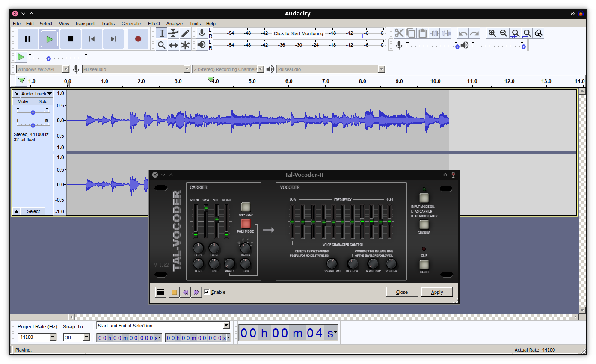The width and height of the screenshot is (596, 364).
Task: Open the Effect menu
Action: [154, 24]
